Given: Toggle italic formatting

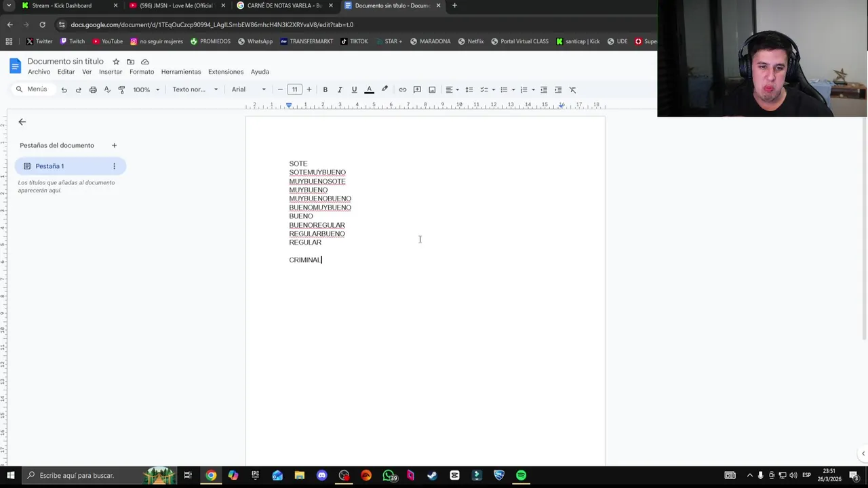Looking at the screenshot, I should click(x=340, y=89).
